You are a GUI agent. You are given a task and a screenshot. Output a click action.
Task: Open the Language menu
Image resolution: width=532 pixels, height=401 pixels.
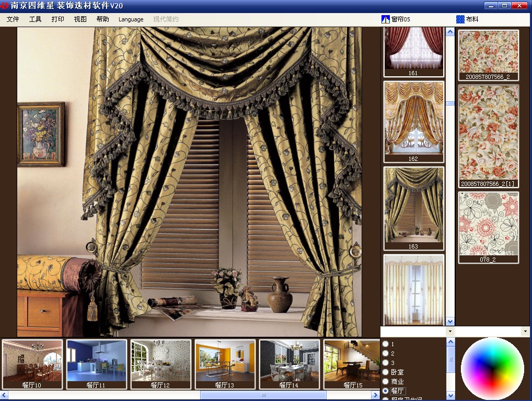point(131,19)
